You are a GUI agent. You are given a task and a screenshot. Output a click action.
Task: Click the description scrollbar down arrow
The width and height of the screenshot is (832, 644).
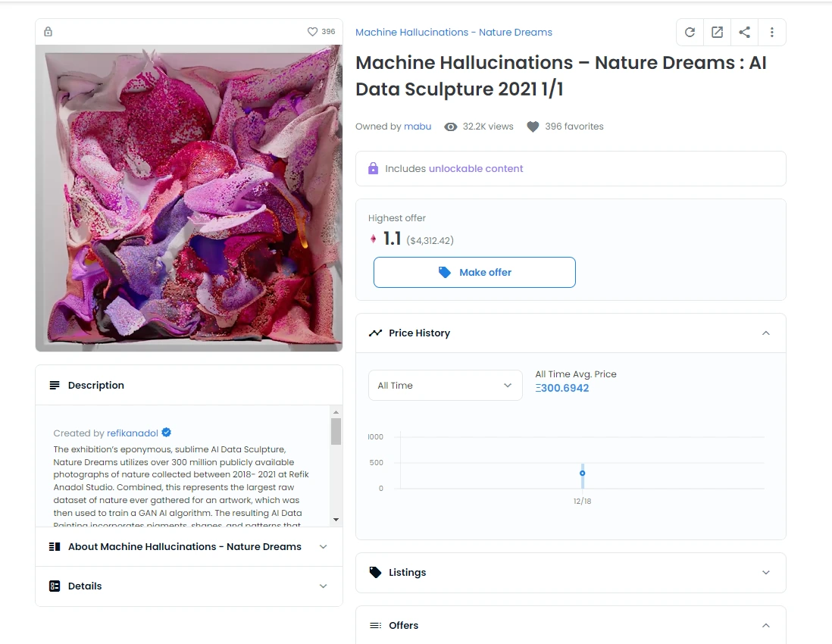click(x=336, y=520)
